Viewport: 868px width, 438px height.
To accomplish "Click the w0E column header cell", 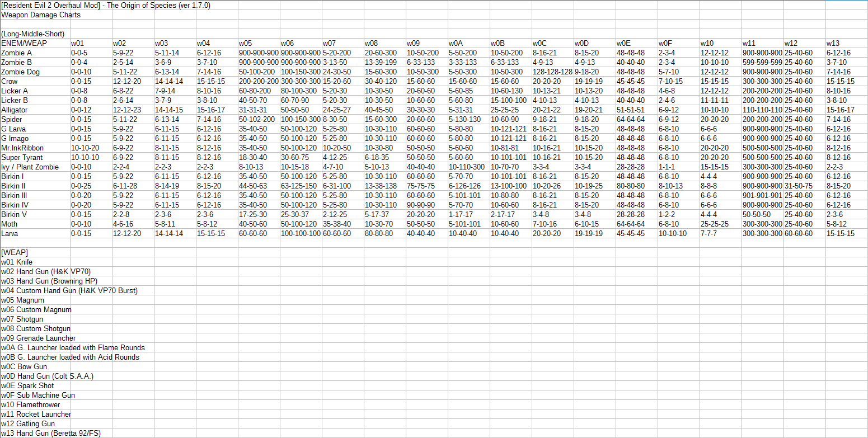I will click(637, 43).
